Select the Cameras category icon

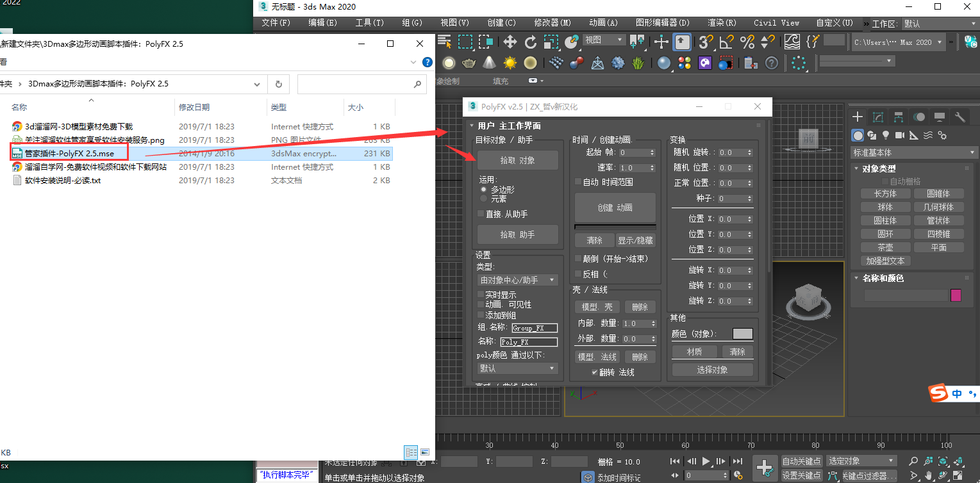pyautogui.click(x=900, y=135)
